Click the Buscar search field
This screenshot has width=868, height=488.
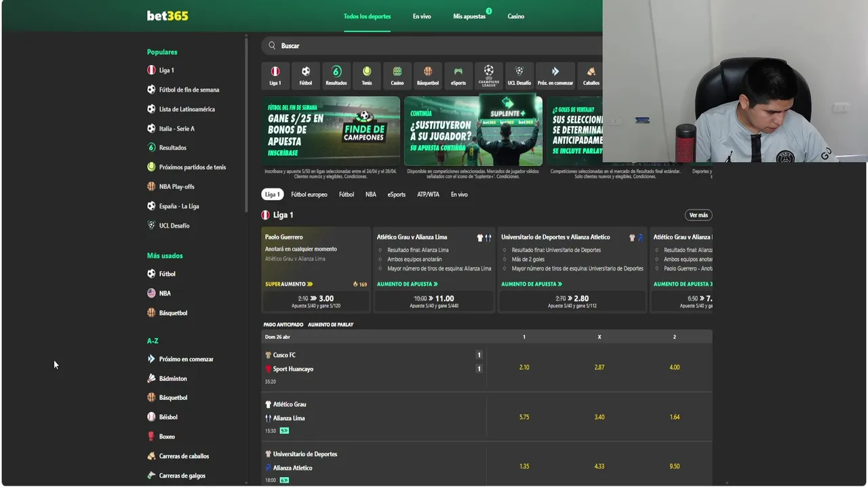coord(431,45)
